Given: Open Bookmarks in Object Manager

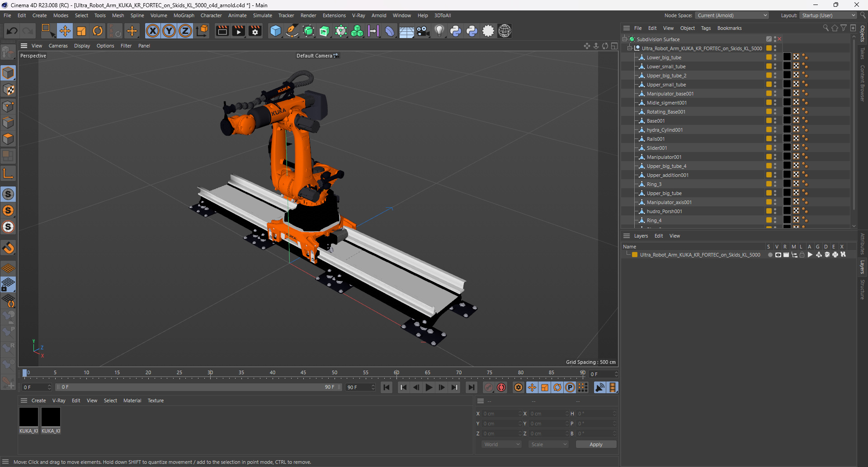Looking at the screenshot, I should click(729, 28).
